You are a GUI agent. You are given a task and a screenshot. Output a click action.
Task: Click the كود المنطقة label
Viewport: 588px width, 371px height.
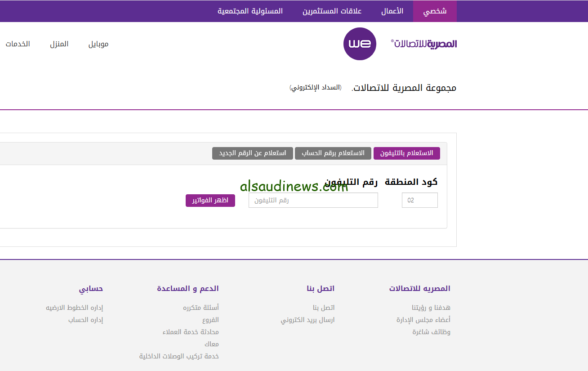[411, 182]
